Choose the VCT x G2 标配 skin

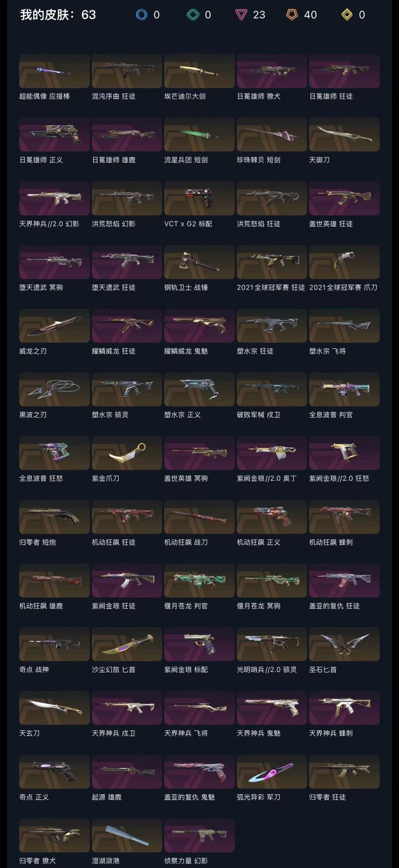tap(199, 199)
